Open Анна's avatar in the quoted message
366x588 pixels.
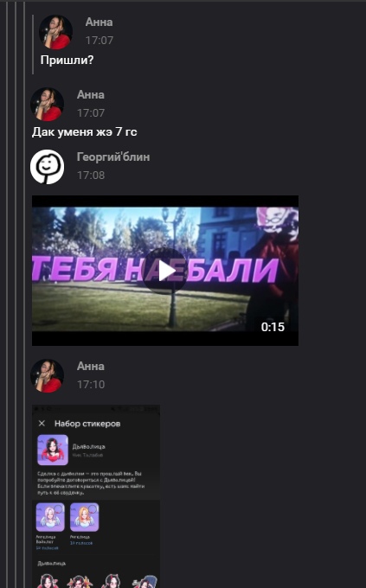coord(55,32)
